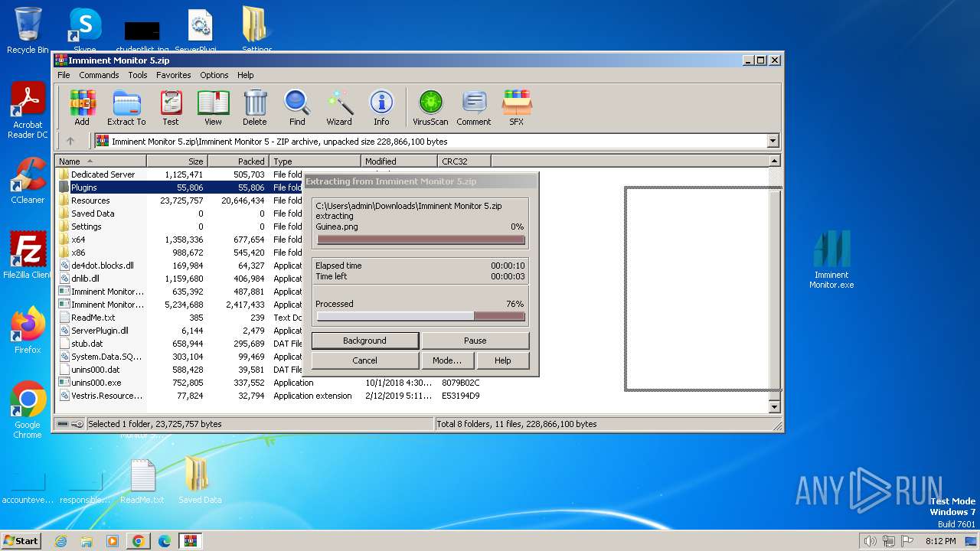
Task: Select the Imminent Monitor.exe desktop icon
Action: tap(831, 260)
